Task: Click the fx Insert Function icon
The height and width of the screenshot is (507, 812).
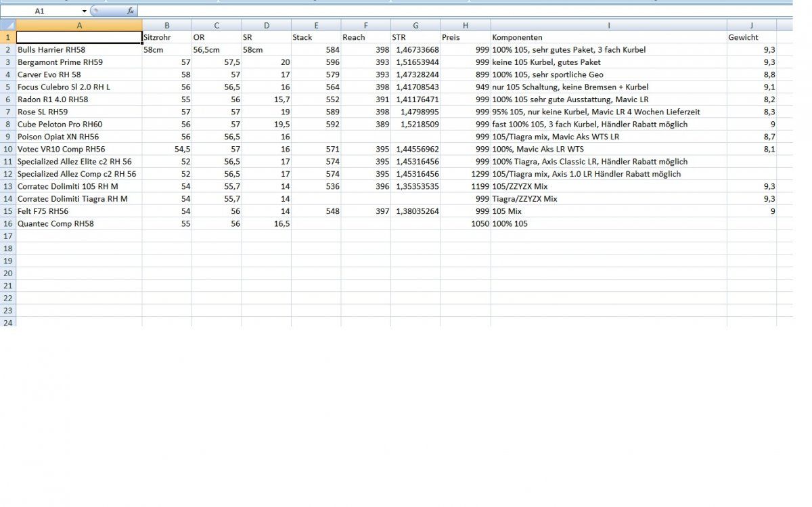Action: [x=130, y=12]
